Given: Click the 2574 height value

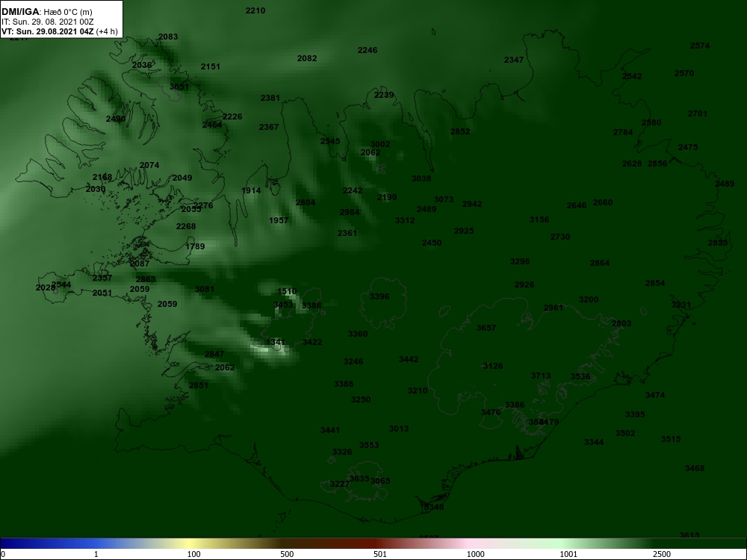Looking at the screenshot, I should pyautogui.click(x=700, y=46).
